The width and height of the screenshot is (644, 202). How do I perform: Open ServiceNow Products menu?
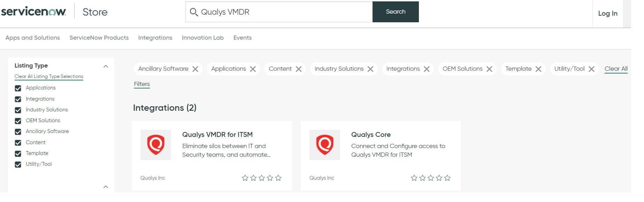click(x=99, y=38)
